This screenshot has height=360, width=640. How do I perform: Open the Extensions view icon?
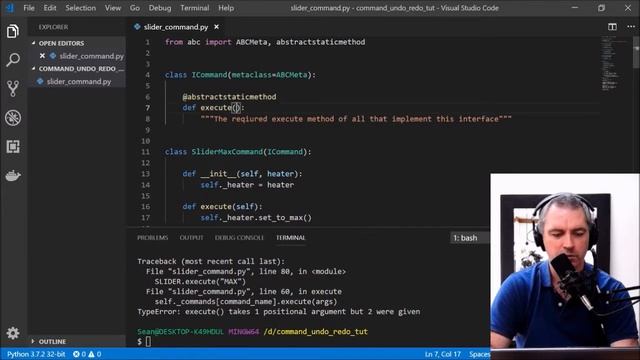coord(13,147)
